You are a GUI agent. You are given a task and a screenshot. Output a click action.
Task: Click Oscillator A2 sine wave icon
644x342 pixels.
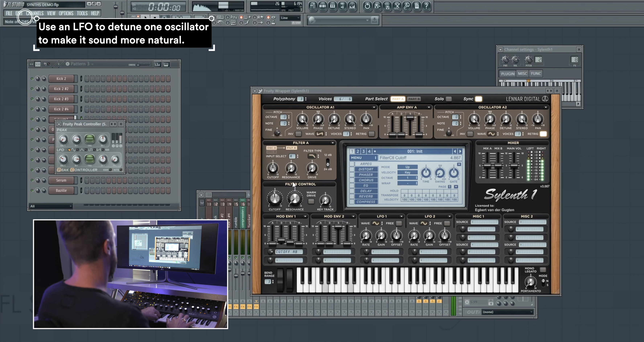[x=492, y=134]
